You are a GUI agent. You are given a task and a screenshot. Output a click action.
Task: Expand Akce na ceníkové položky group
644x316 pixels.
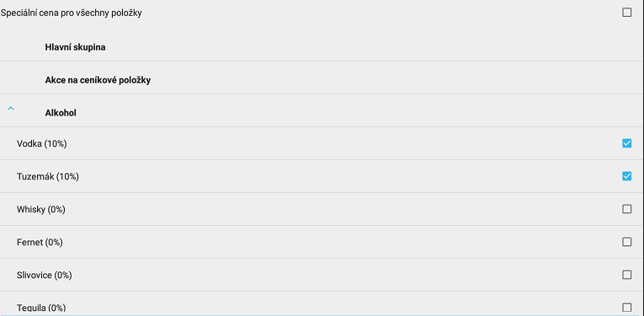98,80
